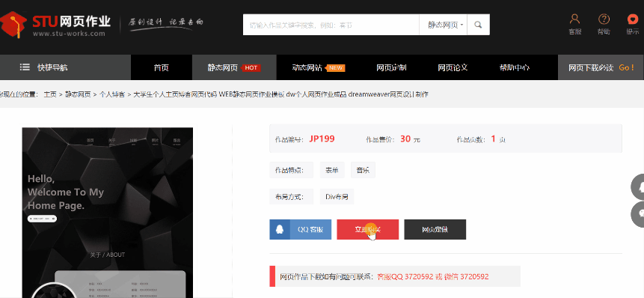Click the breadcrumb product title text
The image size is (644, 298).
point(280,94)
